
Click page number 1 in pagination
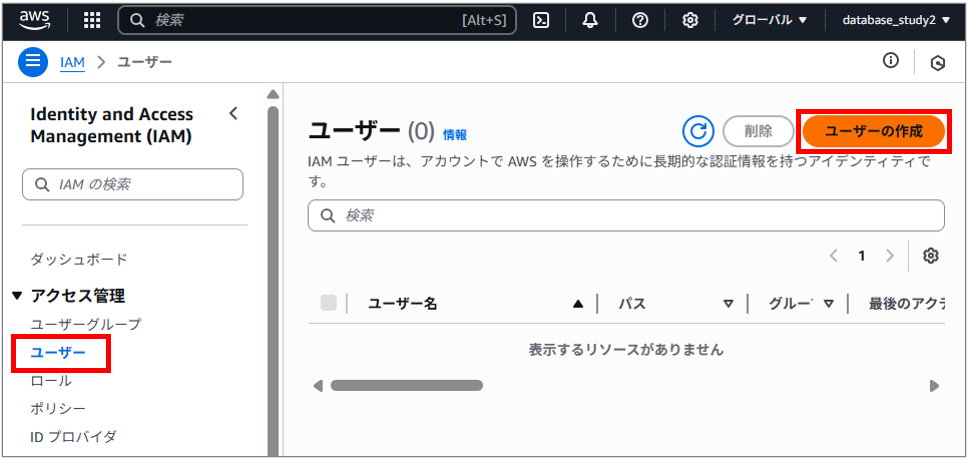[x=861, y=256]
